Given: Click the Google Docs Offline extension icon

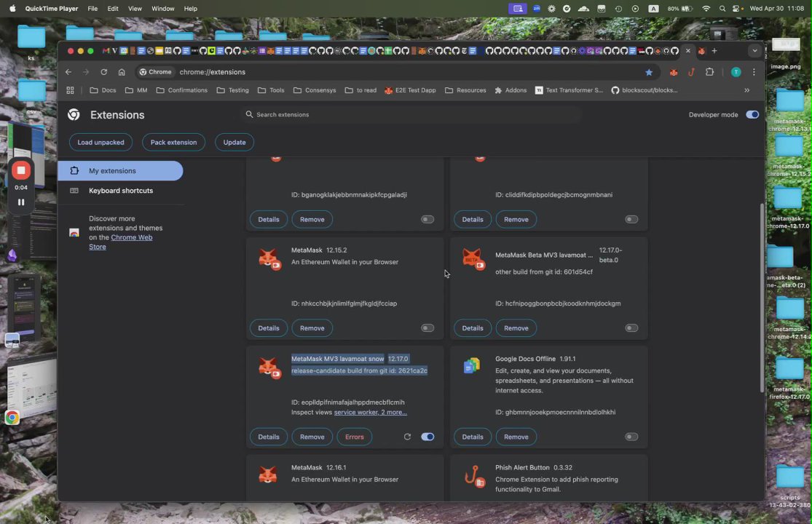Looking at the screenshot, I should click(x=472, y=366).
